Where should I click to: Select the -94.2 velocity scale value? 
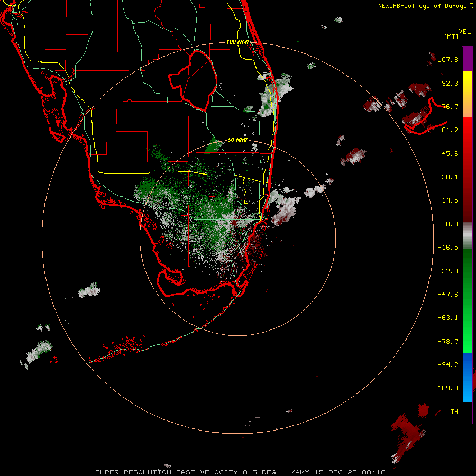pyautogui.click(x=448, y=365)
